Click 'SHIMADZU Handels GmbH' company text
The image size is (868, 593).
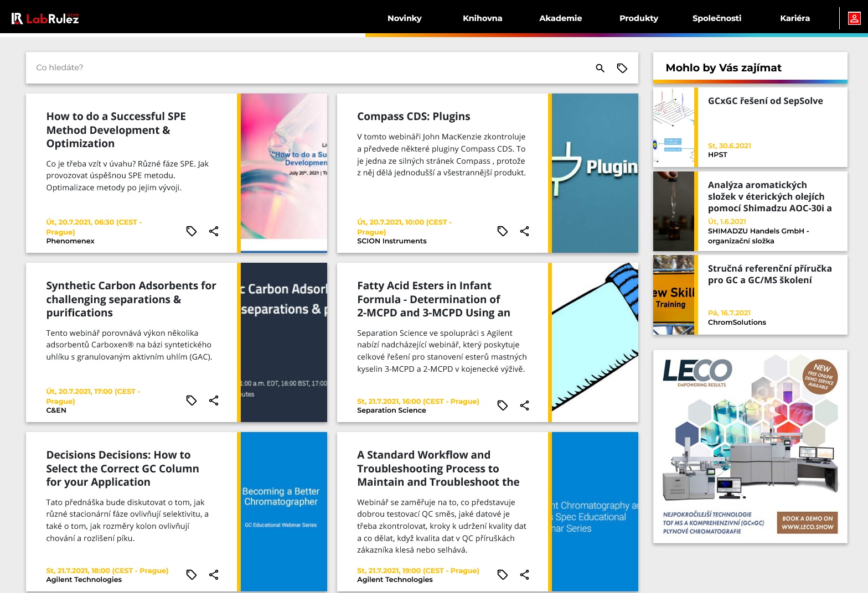pos(758,236)
